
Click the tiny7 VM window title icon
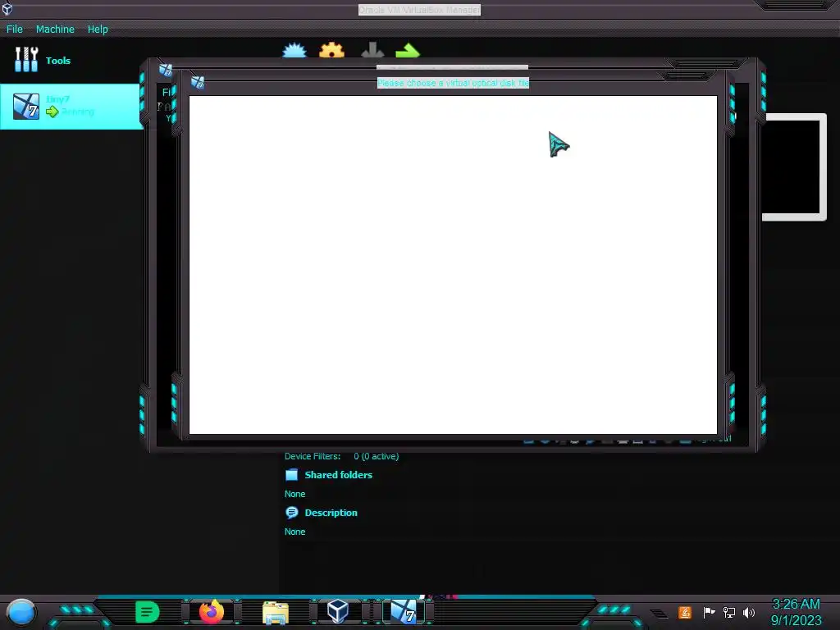(165, 69)
